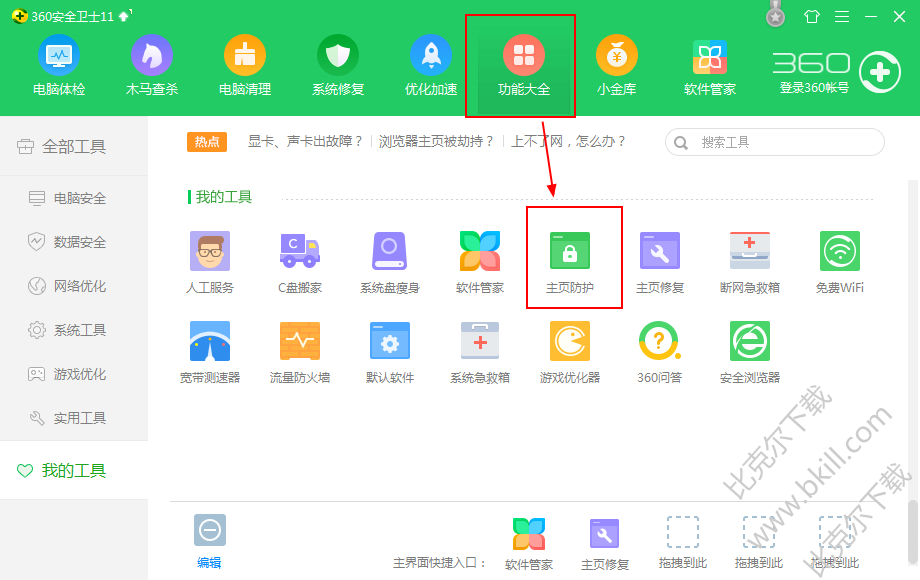
Task: Open link 上不了网，怎么办？
Action: pyautogui.click(x=569, y=141)
